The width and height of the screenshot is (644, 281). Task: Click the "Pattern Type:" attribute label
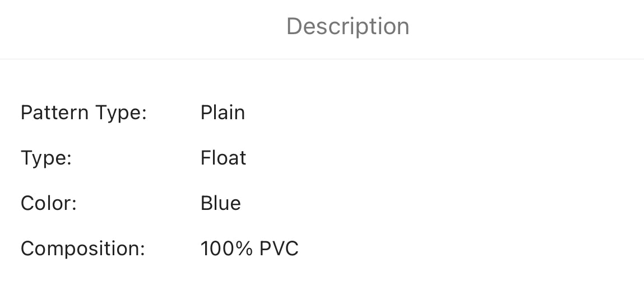pyautogui.click(x=84, y=113)
